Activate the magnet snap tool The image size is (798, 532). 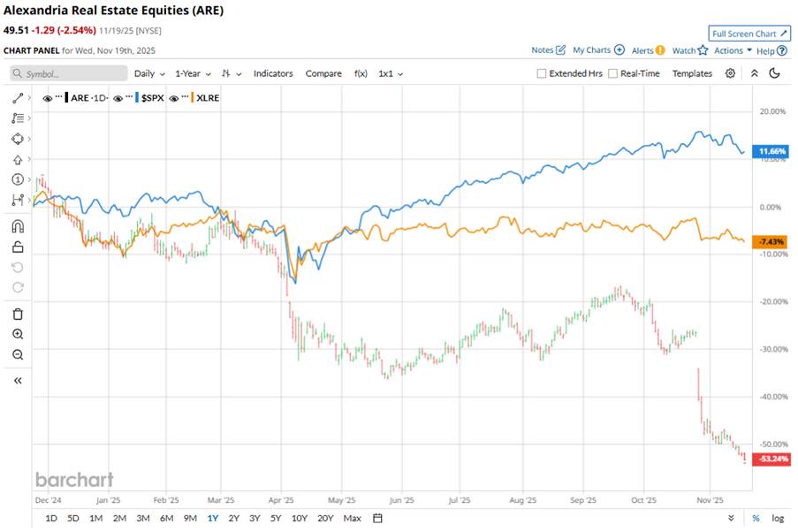[18, 226]
